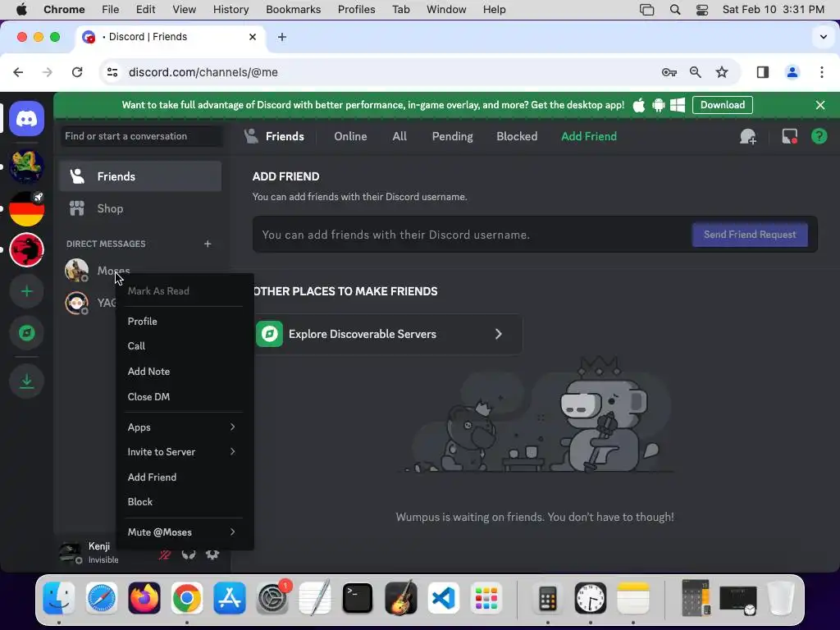Choose Block in context menu
This screenshot has height=630, width=840.
pyautogui.click(x=184, y=502)
